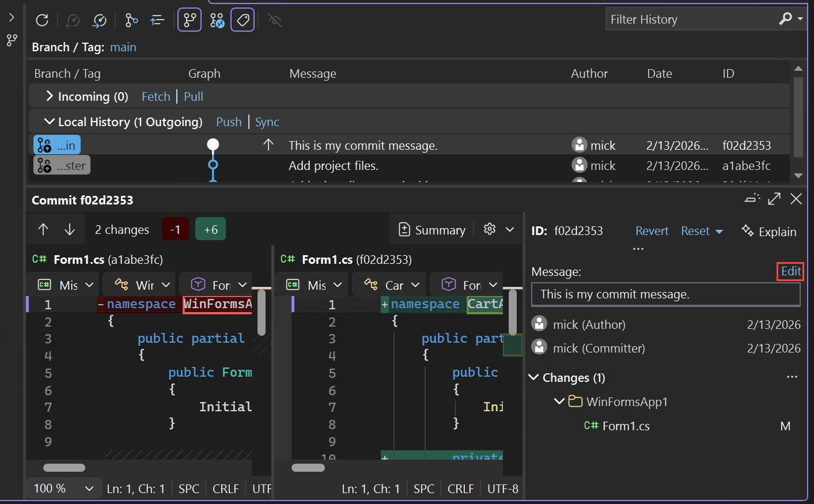Create a new branch from the toolbar
Viewport: 814px width, 504px height.
coord(131,20)
